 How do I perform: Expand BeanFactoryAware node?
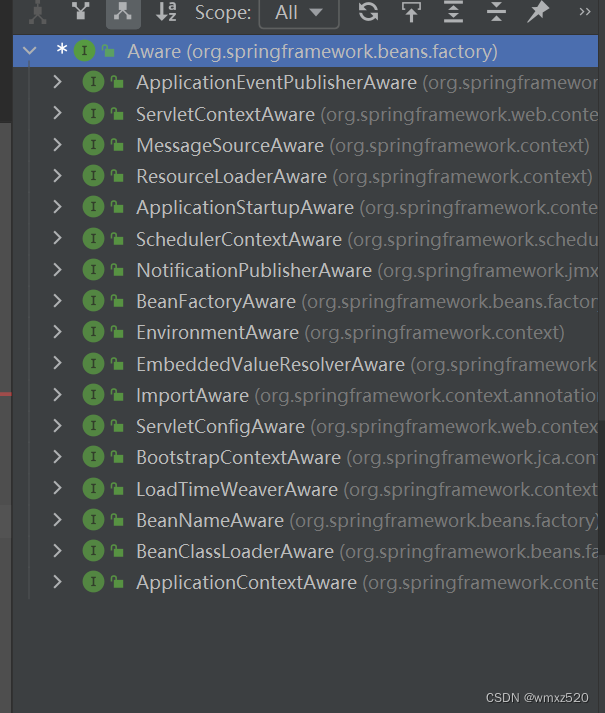[57, 301]
